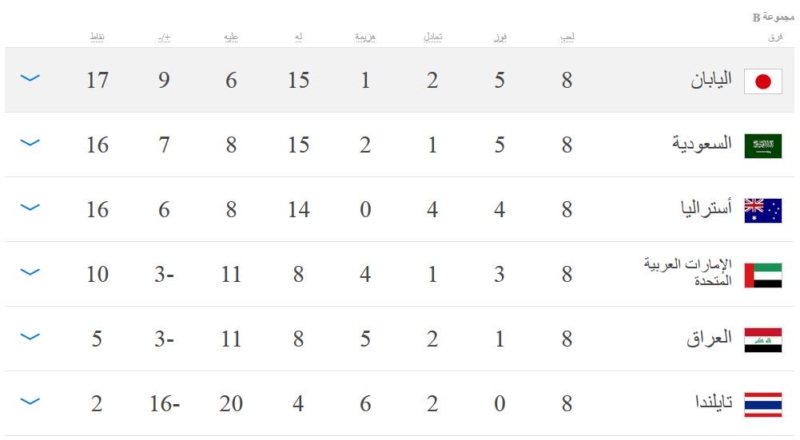Expand the تايلندا row chevron
Viewport: 800px width, 440px height.
click(30, 402)
